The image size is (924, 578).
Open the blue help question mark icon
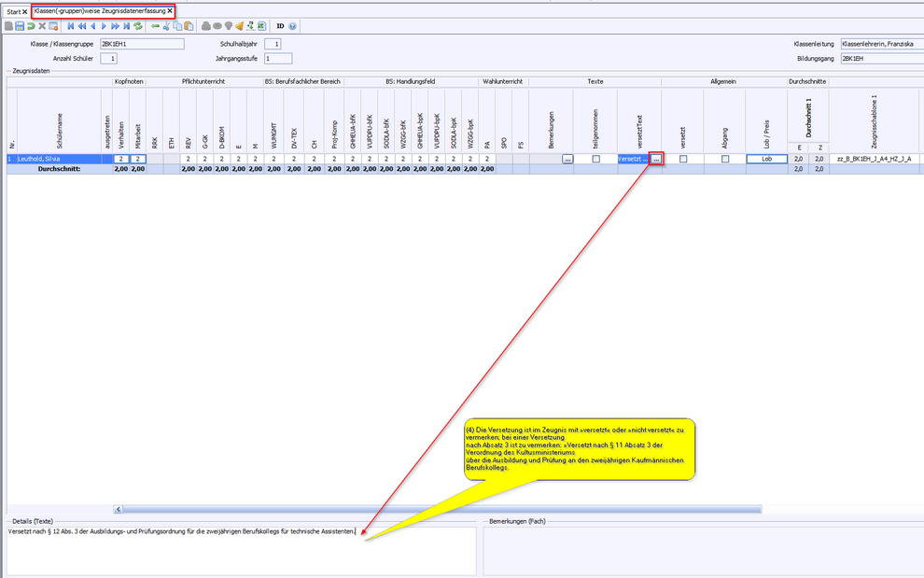[293, 26]
